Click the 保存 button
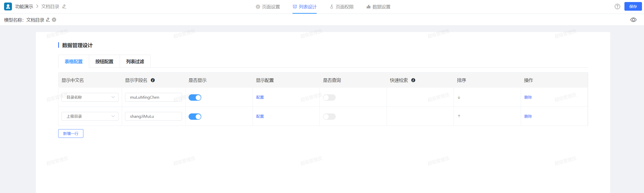The width and height of the screenshot is (644, 193). pos(633,7)
